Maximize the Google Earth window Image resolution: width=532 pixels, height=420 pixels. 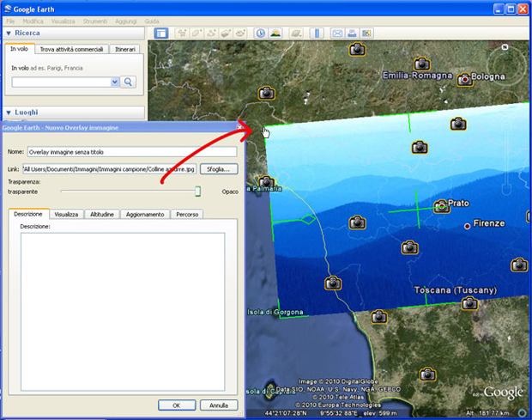click(x=511, y=9)
